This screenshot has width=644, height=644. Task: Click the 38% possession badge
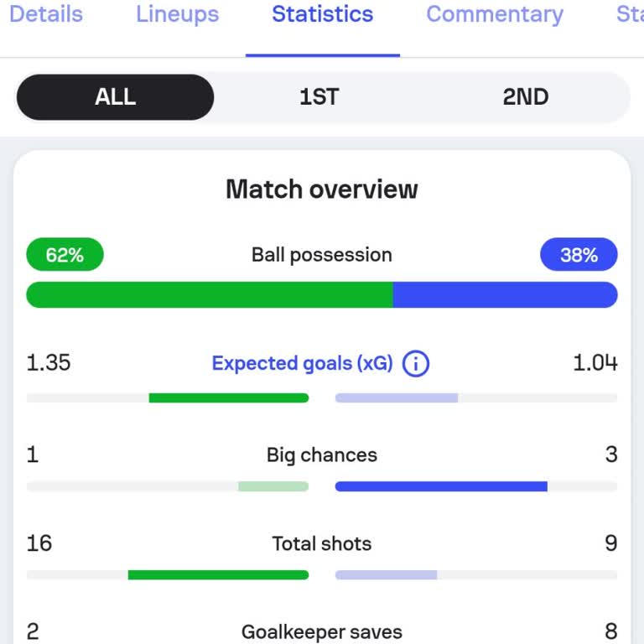pos(579,255)
